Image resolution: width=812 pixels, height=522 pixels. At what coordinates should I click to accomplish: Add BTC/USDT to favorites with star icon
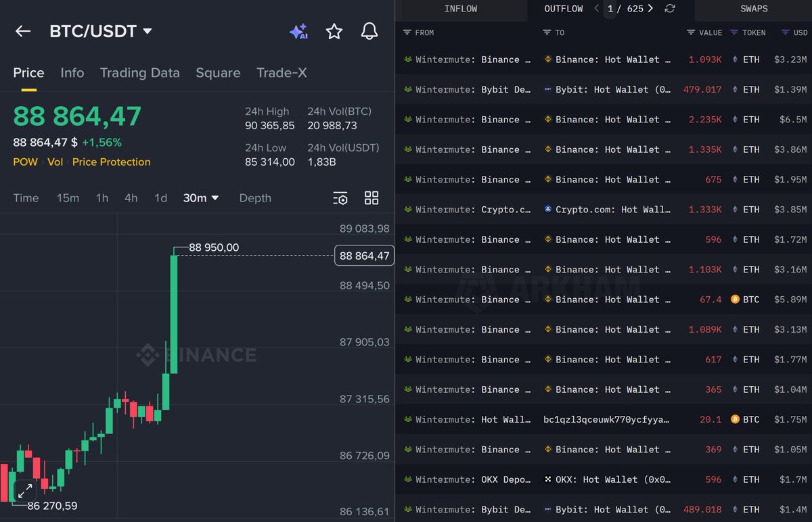[334, 31]
